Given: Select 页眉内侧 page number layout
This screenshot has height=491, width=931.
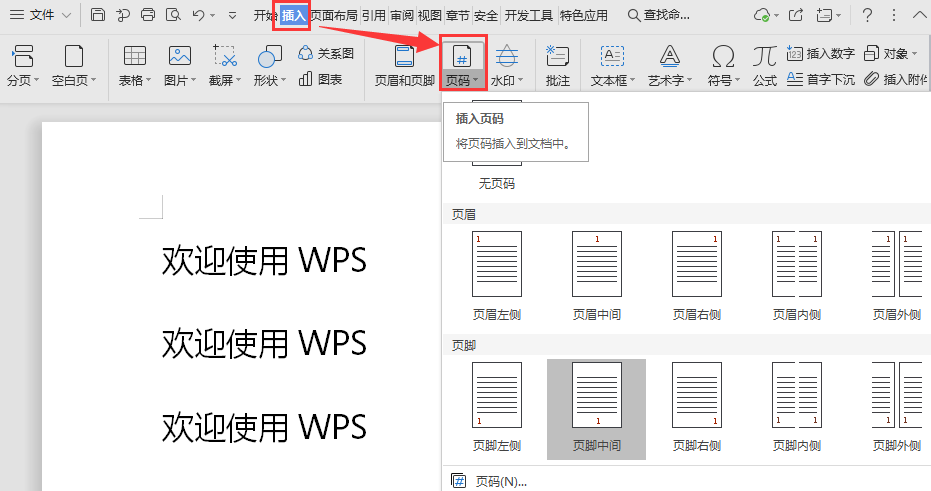Looking at the screenshot, I should tap(797, 276).
